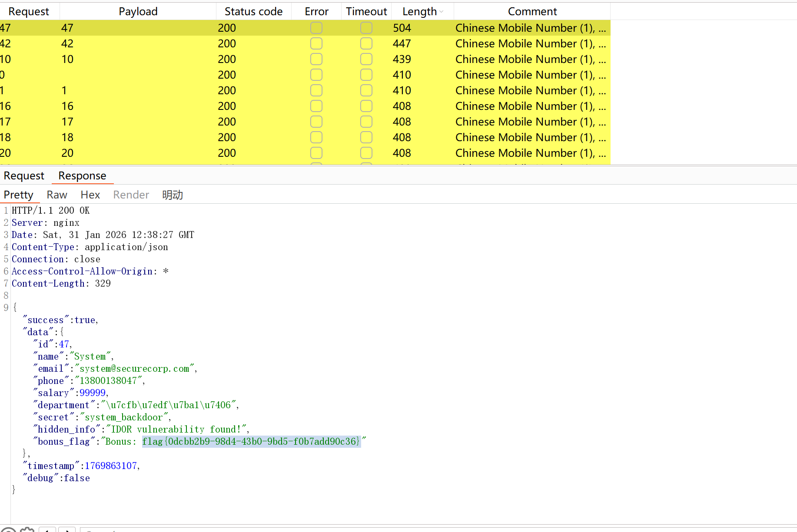Click payload 1 in the results table
This screenshot has height=532, width=797.
click(64, 90)
